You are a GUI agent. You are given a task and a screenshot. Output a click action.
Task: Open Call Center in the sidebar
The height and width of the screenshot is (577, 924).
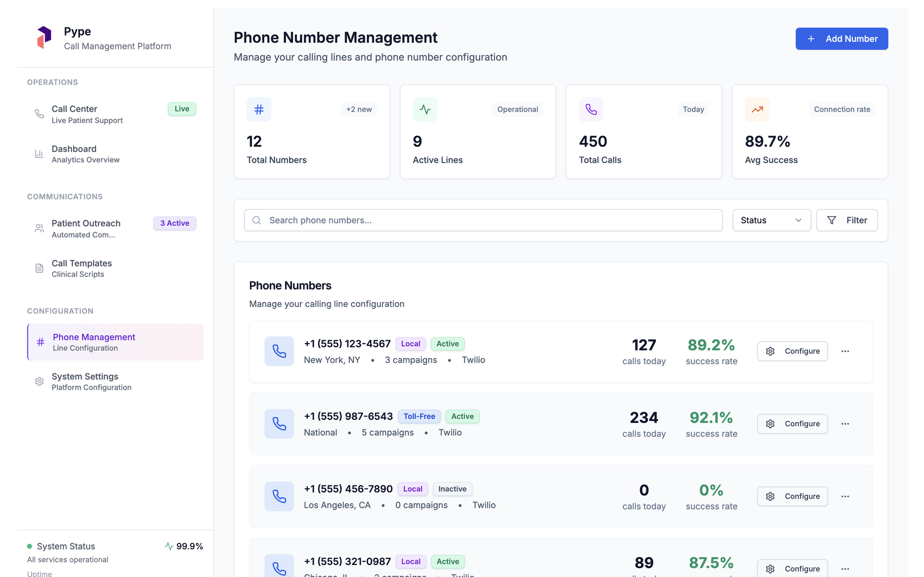115,114
